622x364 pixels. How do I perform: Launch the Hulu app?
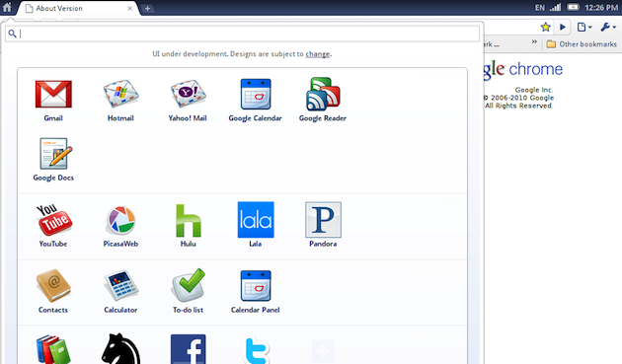point(188,220)
